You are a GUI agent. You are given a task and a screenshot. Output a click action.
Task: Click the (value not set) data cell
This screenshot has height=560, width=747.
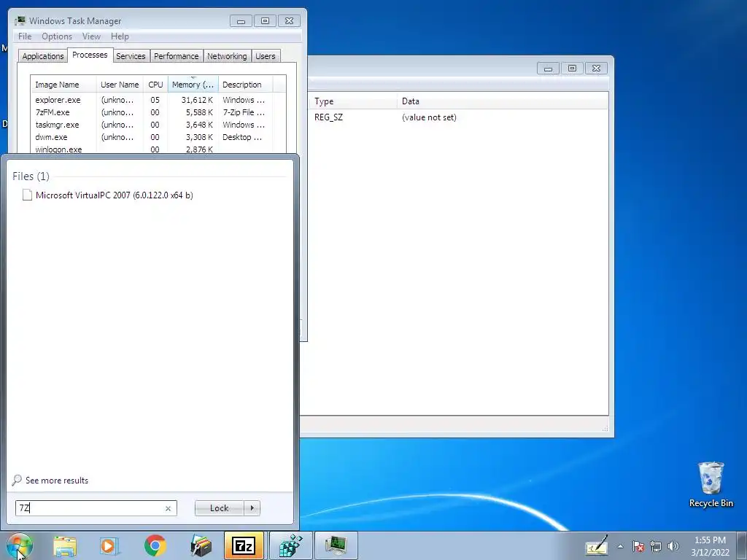point(429,117)
